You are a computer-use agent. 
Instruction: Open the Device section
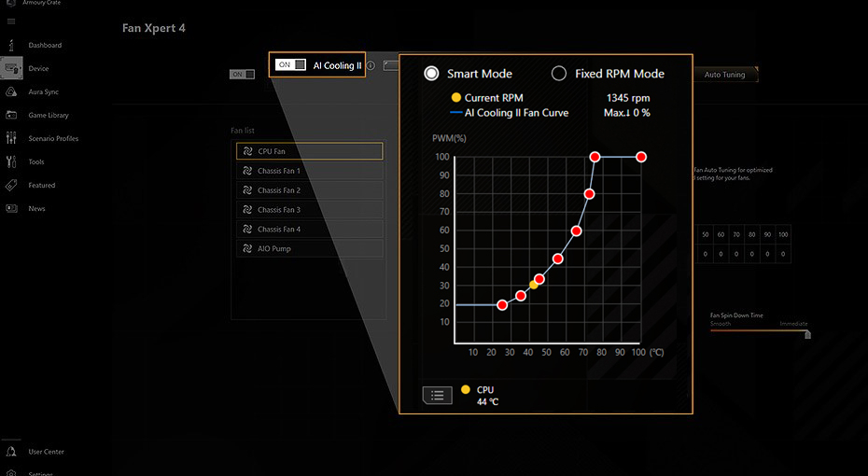[38, 69]
